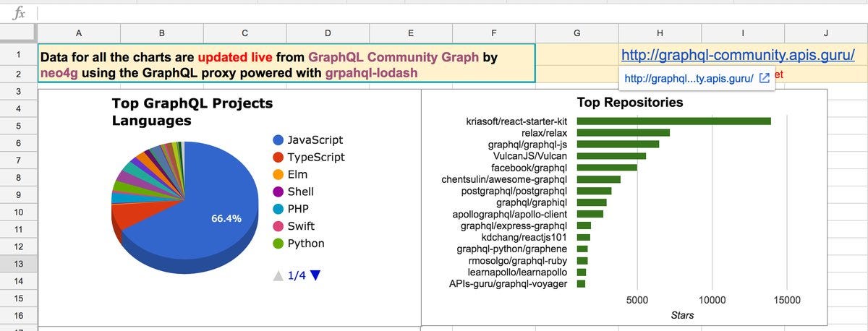Click the relax/relax bar in chart

623,132
